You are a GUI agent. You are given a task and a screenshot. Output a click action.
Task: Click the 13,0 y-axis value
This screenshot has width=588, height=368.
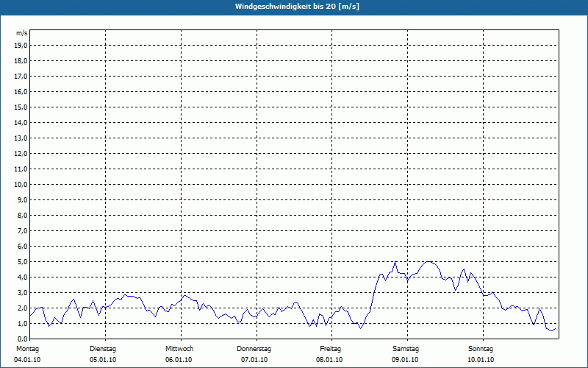coord(21,138)
